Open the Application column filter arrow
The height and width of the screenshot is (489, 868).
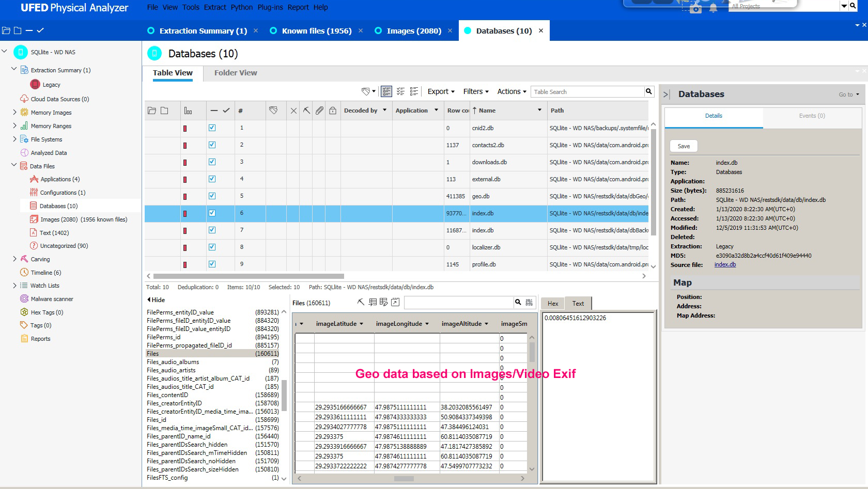pos(436,110)
